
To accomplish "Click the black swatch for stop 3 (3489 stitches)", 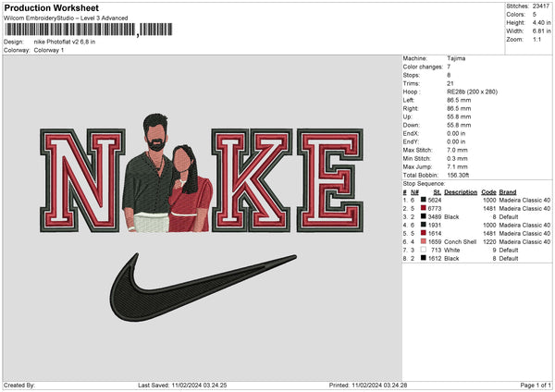I will pyautogui.click(x=424, y=216).
